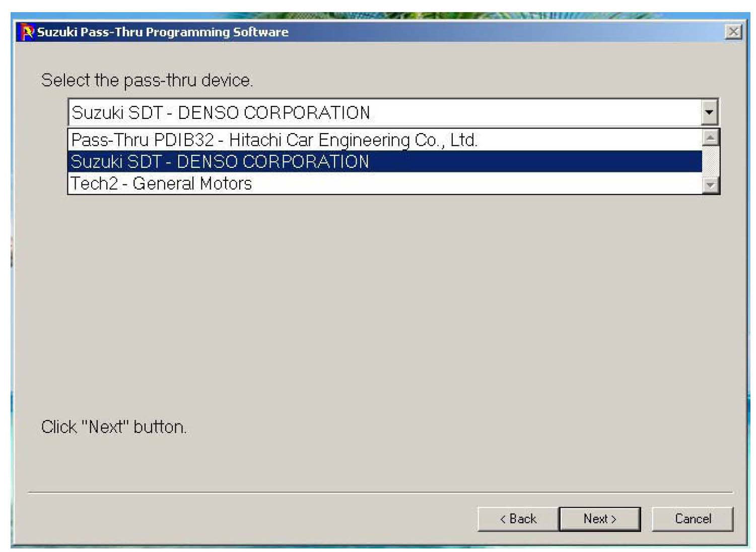Select Pass-Thru PDIB32 Hitachi Car Engineering

(x=274, y=140)
